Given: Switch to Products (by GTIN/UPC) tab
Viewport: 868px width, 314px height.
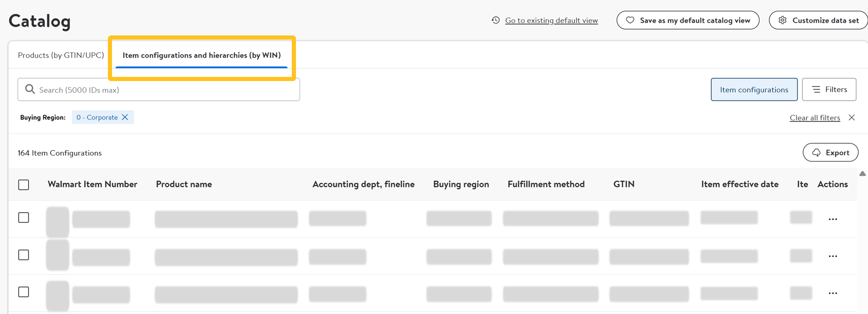Looking at the screenshot, I should point(61,55).
